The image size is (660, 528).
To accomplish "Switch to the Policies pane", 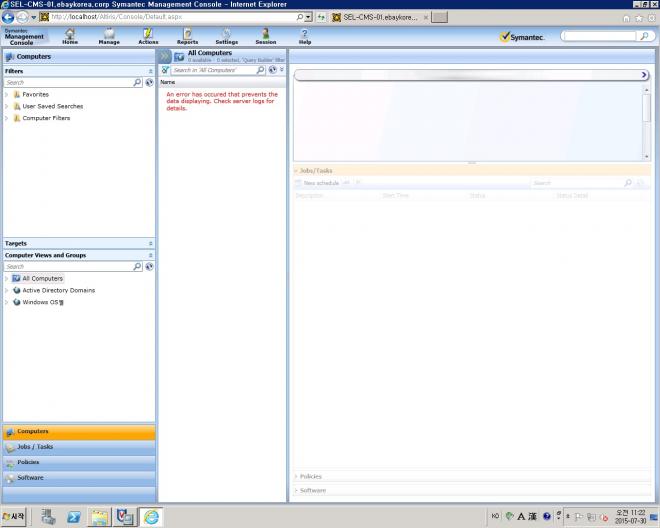I will pos(79,462).
